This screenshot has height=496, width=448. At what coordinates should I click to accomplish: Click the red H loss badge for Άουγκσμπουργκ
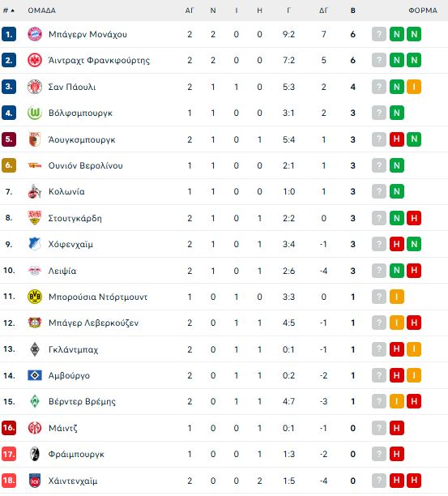(397, 139)
